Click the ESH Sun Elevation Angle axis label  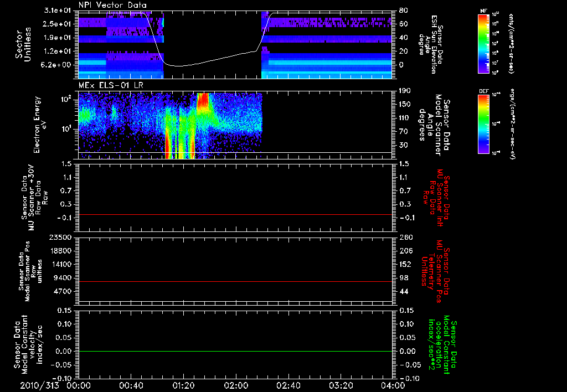click(x=432, y=44)
